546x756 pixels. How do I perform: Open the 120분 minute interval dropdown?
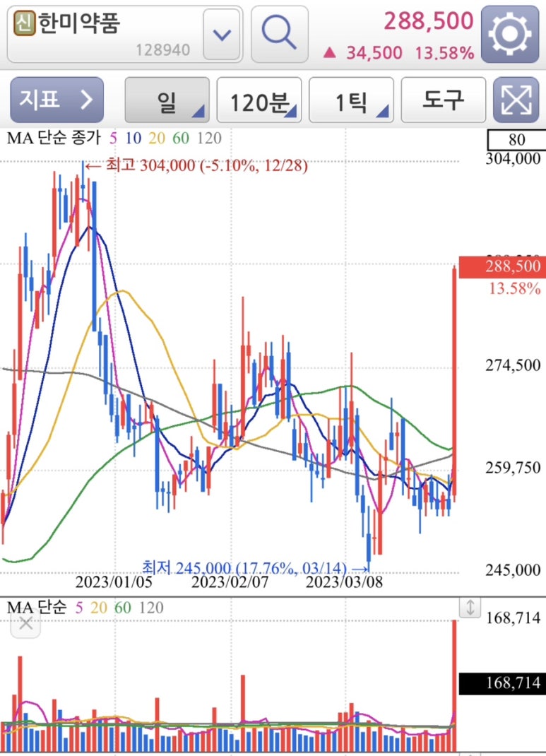259,100
